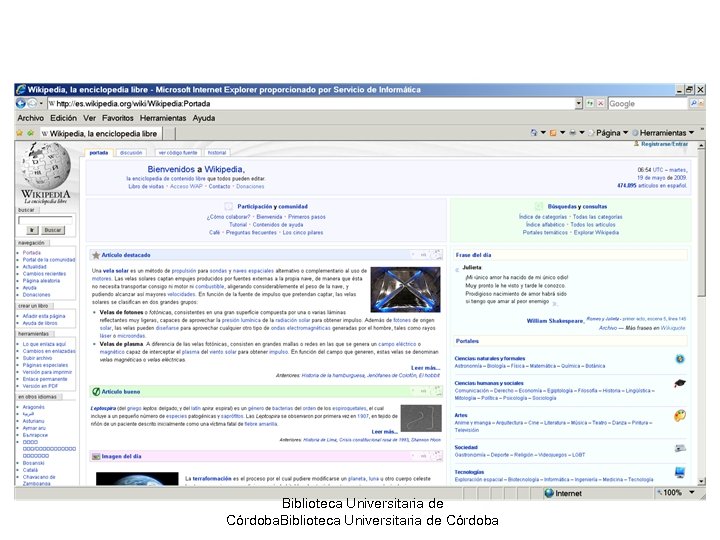Click Leer más under Artículo destacado
The width and height of the screenshot is (720, 540).
[425, 368]
